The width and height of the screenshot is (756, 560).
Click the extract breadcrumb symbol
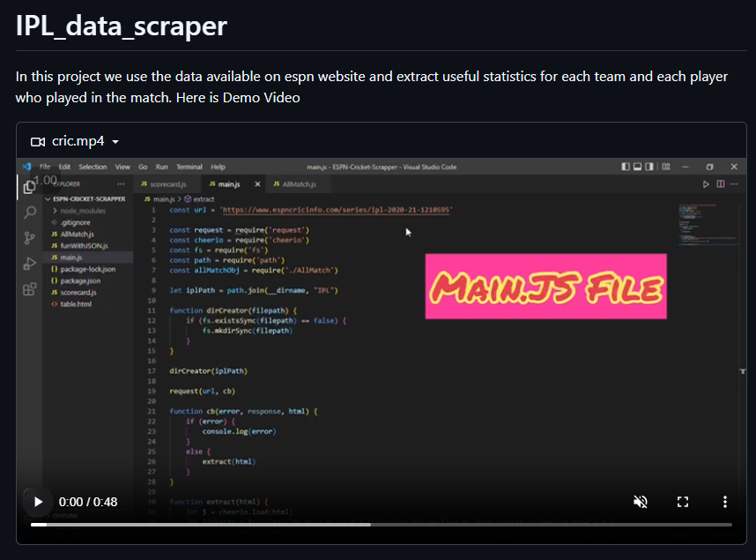[x=199, y=199]
